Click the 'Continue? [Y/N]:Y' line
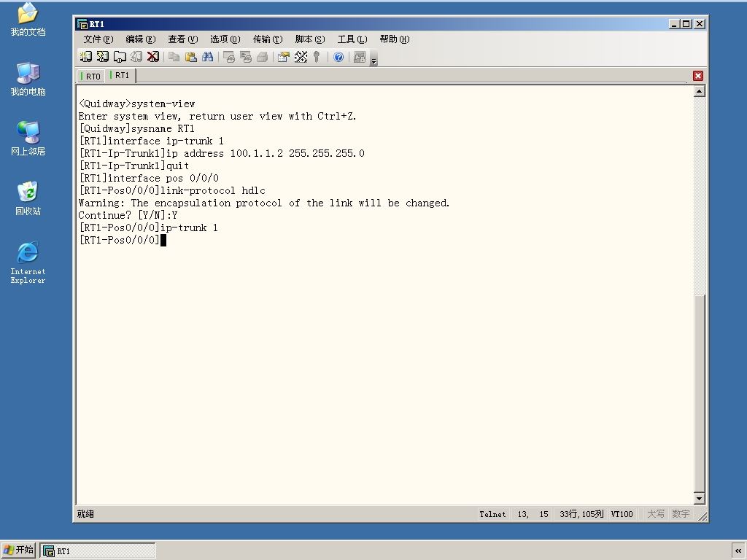The width and height of the screenshot is (747, 560). click(128, 215)
